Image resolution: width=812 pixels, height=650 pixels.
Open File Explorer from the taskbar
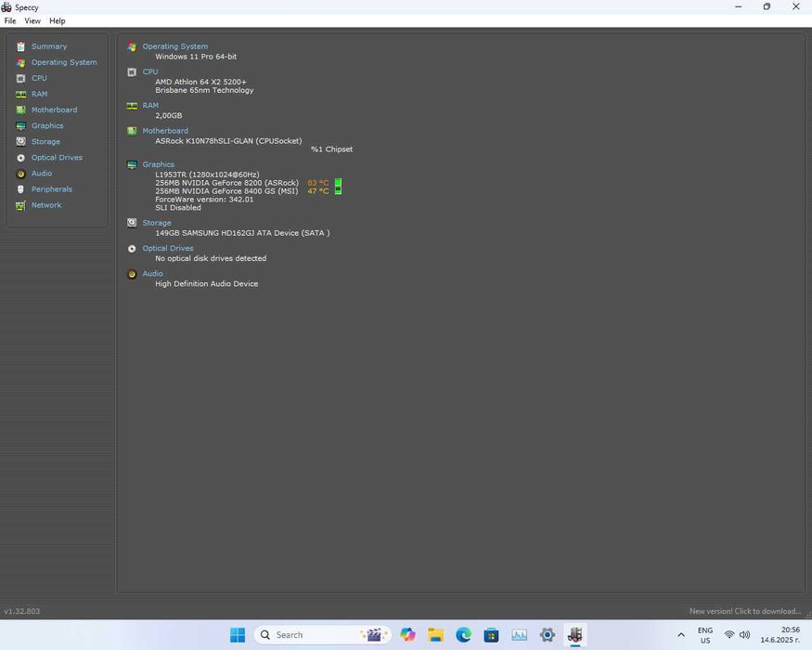click(x=435, y=635)
